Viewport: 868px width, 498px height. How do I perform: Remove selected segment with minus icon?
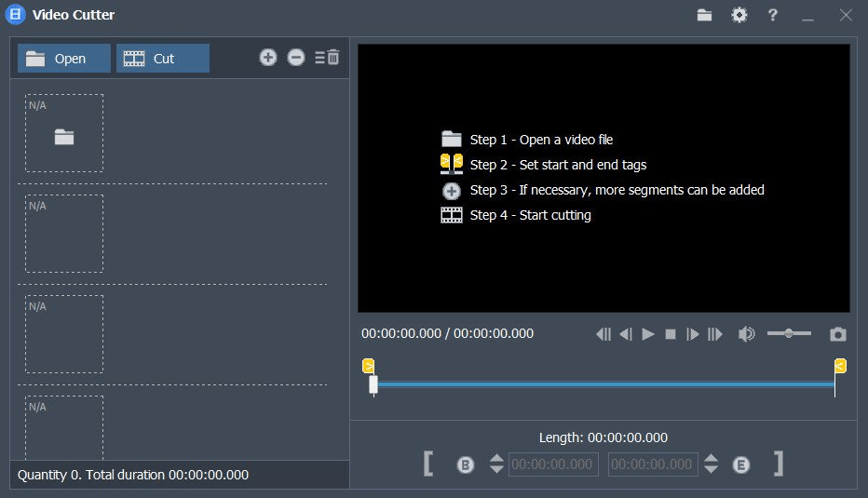point(296,58)
